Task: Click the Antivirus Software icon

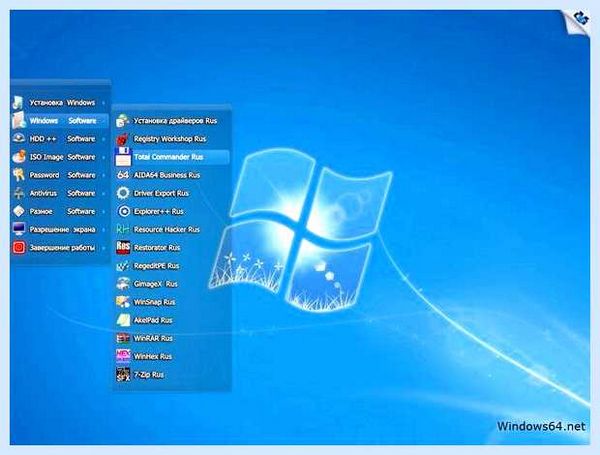Action: click(x=19, y=193)
